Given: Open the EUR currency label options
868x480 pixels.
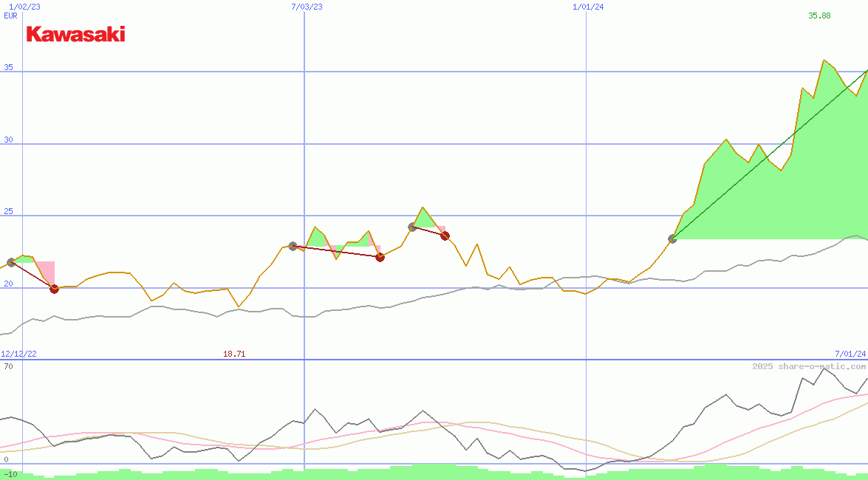Looking at the screenshot, I should (x=10, y=16).
